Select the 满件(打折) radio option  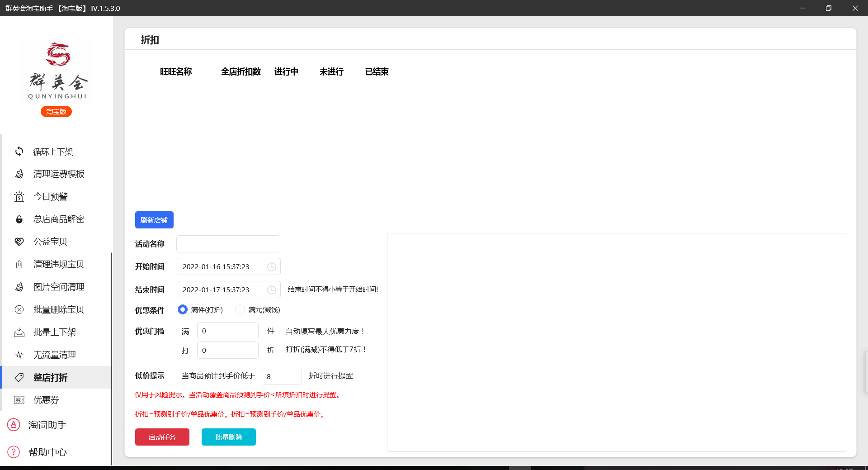click(183, 309)
